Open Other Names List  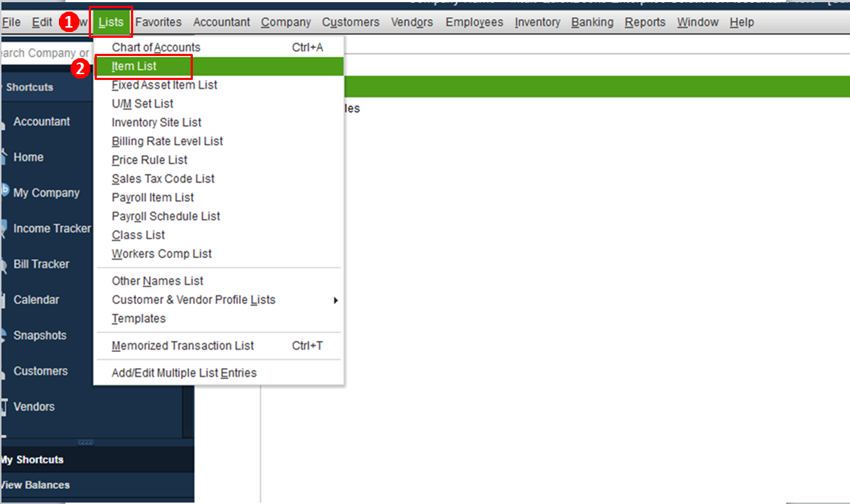pos(218,281)
